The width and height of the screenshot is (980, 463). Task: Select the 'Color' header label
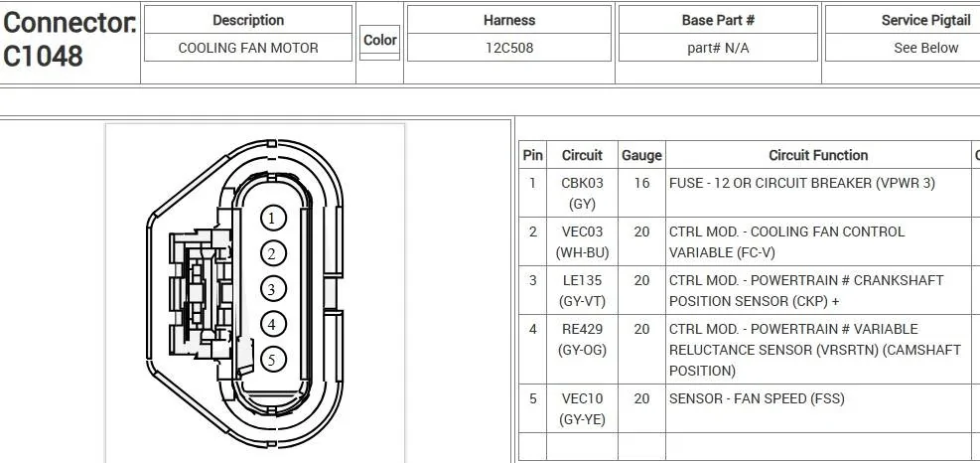[x=380, y=40]
